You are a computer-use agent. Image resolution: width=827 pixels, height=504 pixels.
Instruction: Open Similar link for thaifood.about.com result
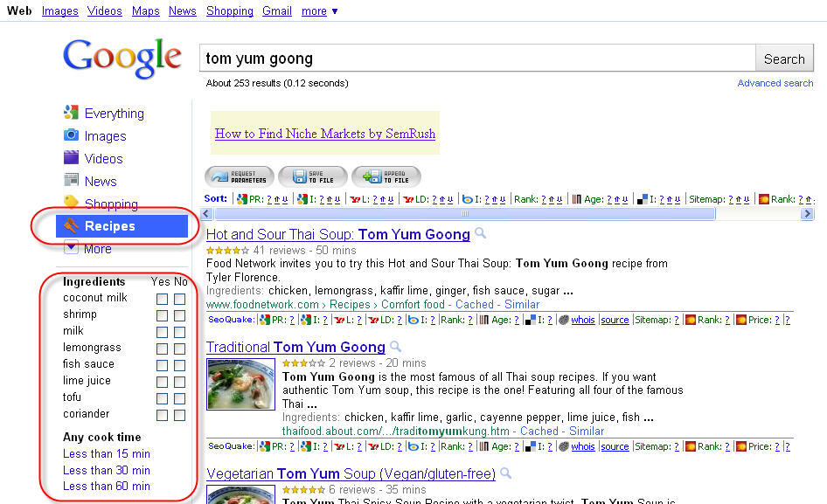tap(587, 431)
